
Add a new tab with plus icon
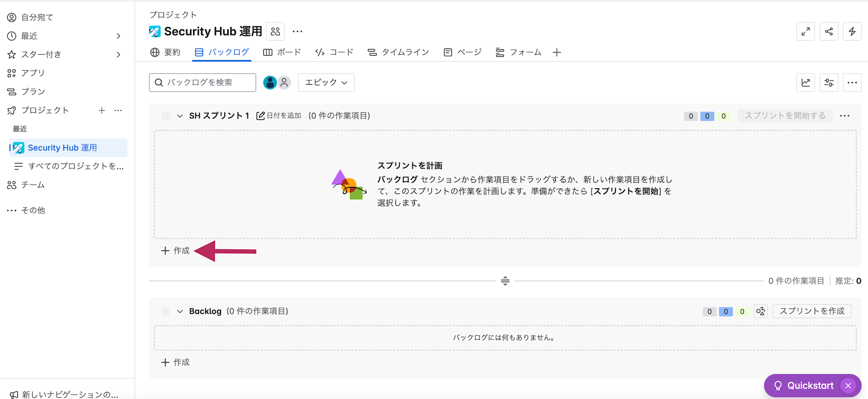[x=557, y=52]
